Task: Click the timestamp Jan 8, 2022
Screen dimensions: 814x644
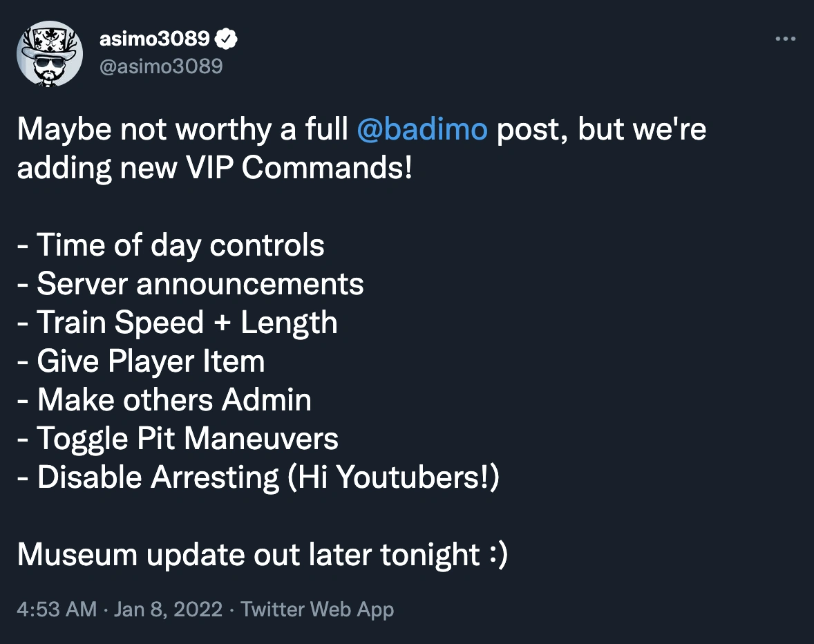Action: pos(168,609)
